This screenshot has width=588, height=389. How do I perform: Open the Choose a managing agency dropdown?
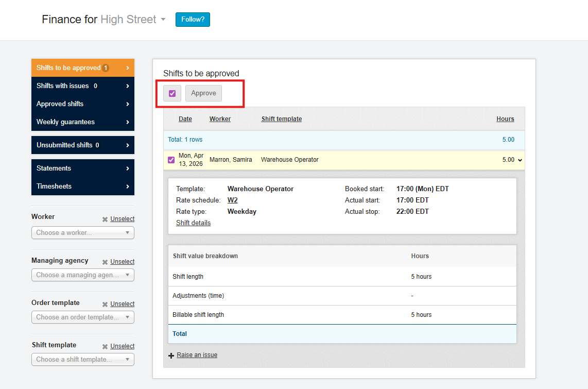[x=83, y=275]
